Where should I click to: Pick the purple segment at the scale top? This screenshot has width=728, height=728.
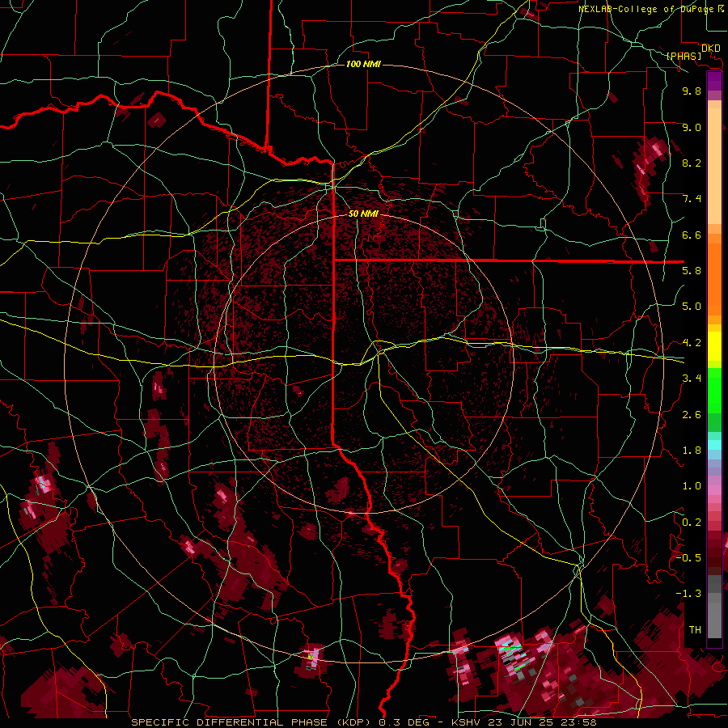click(714, 82)
